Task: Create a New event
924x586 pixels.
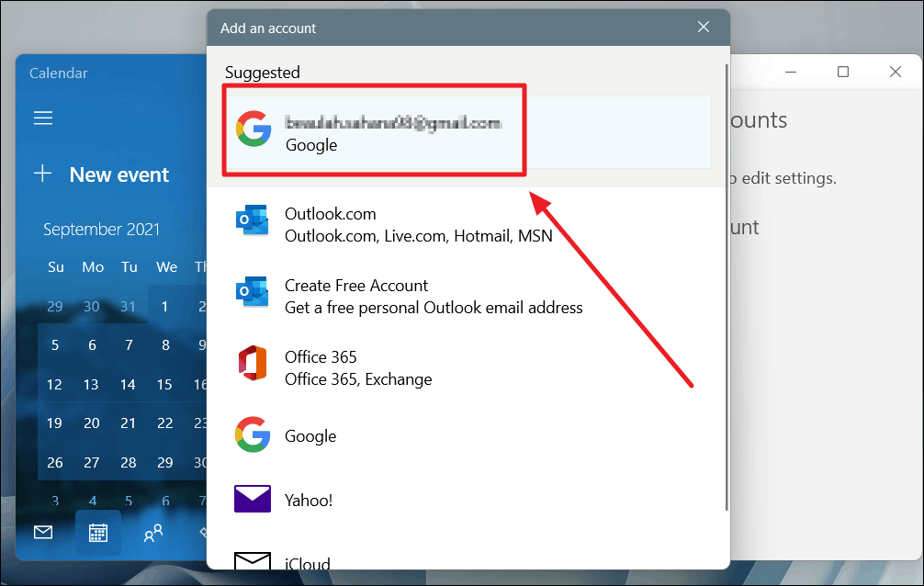Action: point(106,175)
